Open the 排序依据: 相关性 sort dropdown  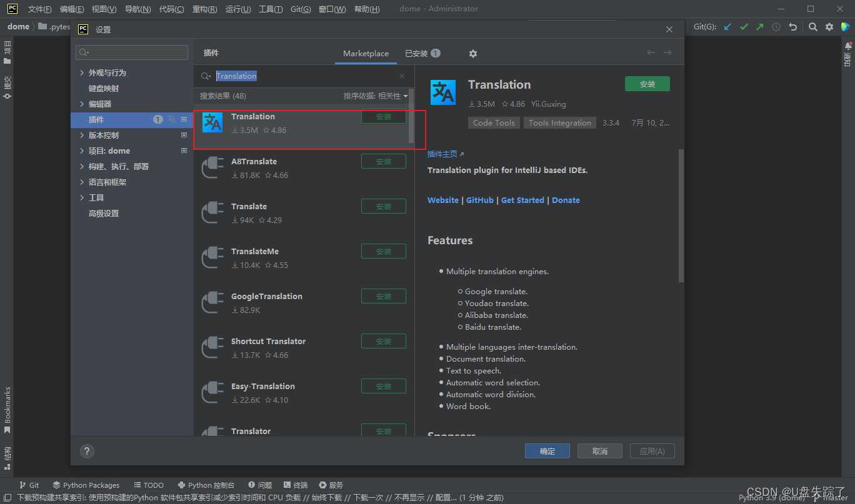click(375, 96)
